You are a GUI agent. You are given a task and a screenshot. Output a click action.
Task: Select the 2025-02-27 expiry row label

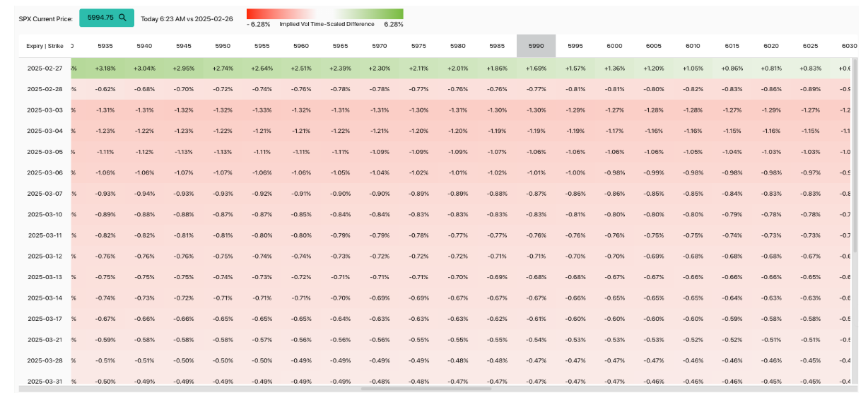click(45, 69)
